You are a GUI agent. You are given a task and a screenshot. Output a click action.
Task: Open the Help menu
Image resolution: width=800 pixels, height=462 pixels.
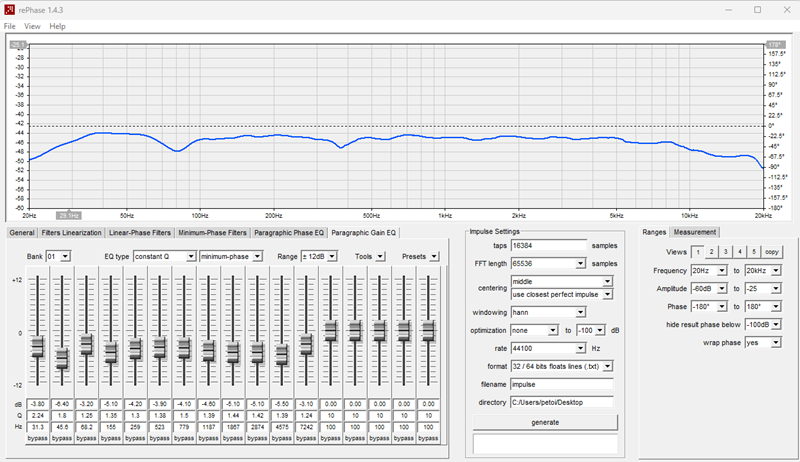click(x=57, y=26)
